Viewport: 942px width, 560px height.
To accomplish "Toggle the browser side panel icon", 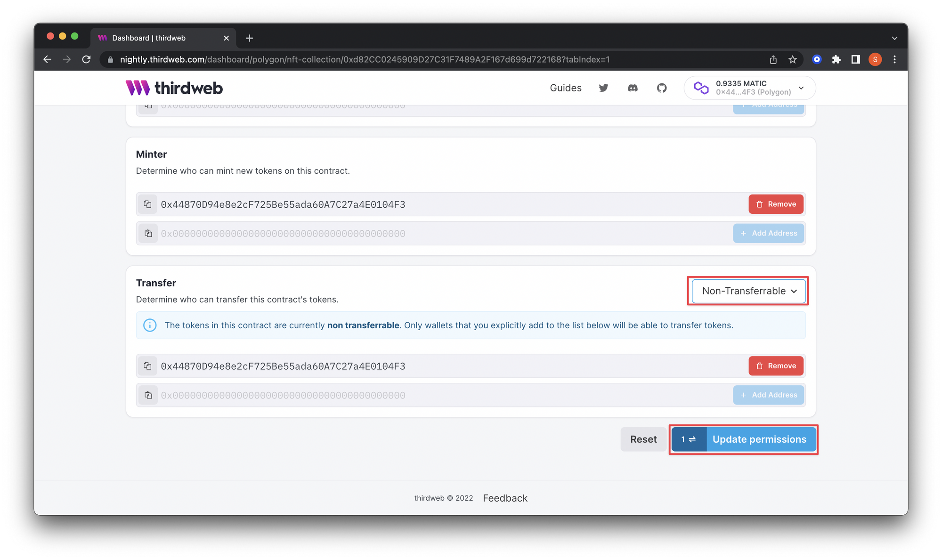I will 856,59.
